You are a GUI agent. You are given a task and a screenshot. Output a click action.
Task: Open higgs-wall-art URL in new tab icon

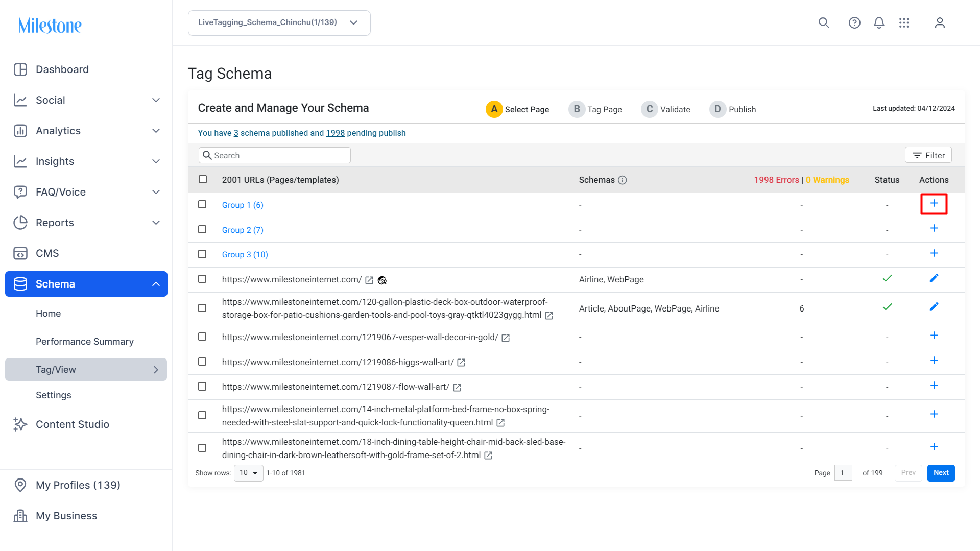pyautogui.click(x=461, y=363)
